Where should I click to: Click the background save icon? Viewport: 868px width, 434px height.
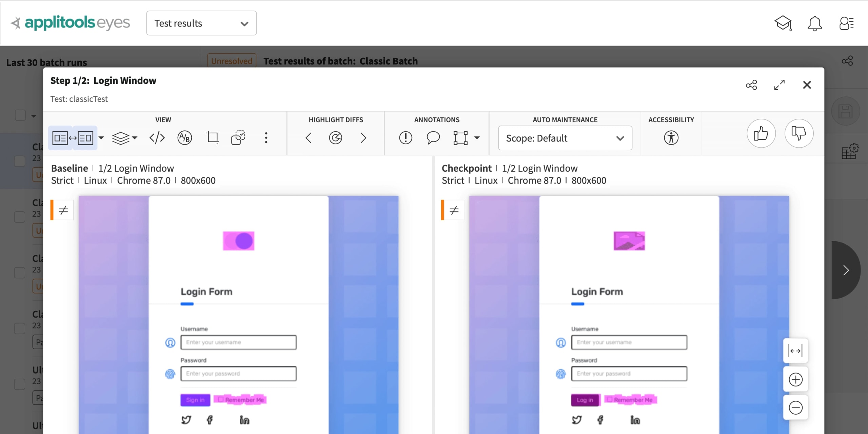[845, 111]
